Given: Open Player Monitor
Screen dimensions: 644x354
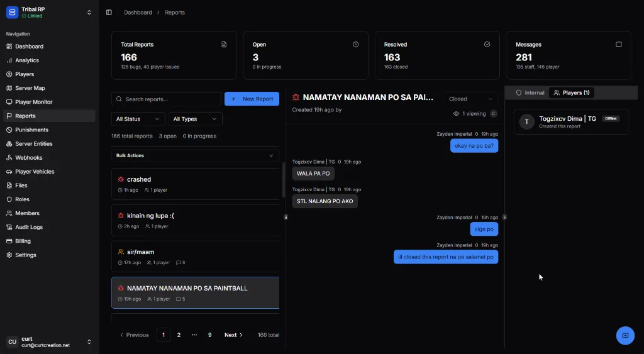Looking at the screenshot, I should [49, 102].
